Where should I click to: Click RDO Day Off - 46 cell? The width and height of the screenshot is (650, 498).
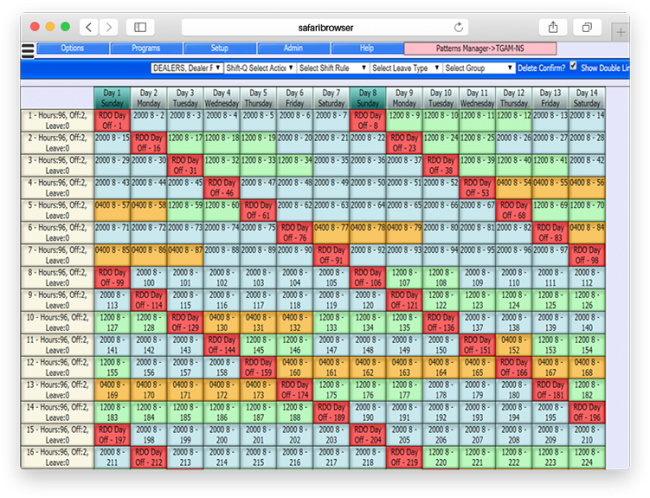pos(222,188)
